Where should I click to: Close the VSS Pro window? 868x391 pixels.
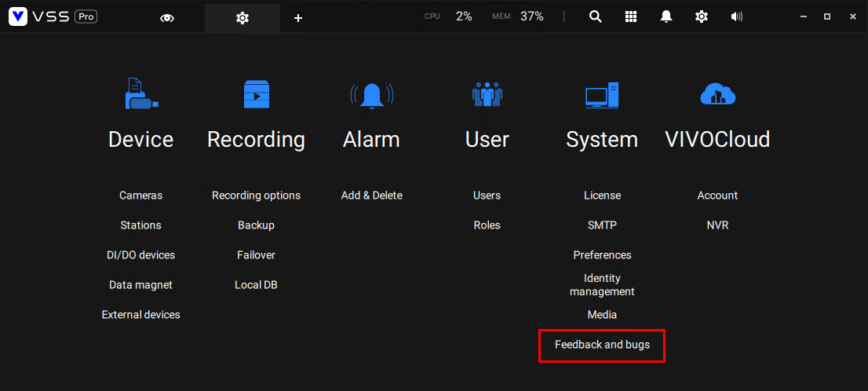tap(853, 16)
